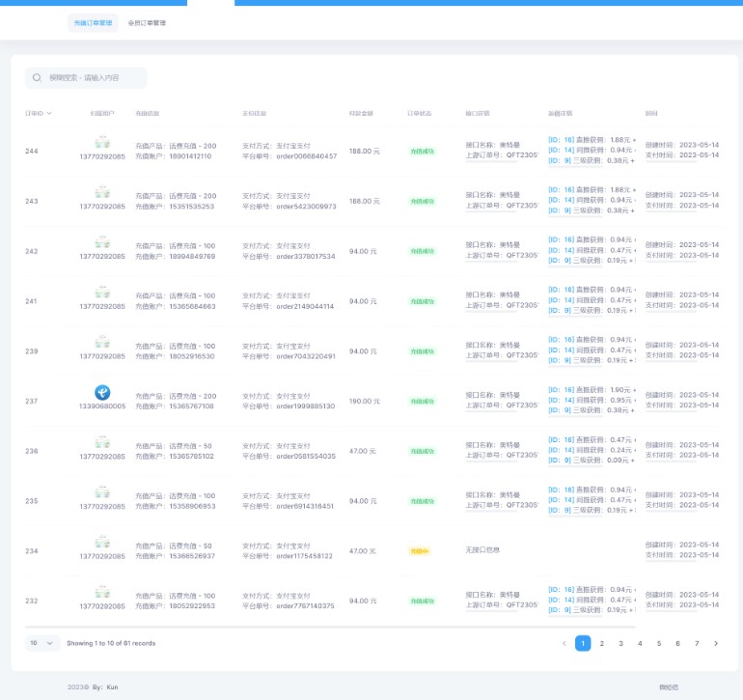Click user avatar icon in order 234 row
This screenshot has width=743, height=700.
pyautogui.click(x=101, y=543)
